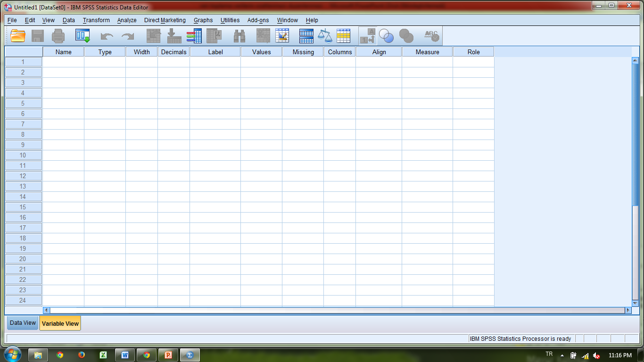Image resolution: width=644 pixels, height=362 pixels.
Task: Click the Role column header
Action: tap(474, 52)
